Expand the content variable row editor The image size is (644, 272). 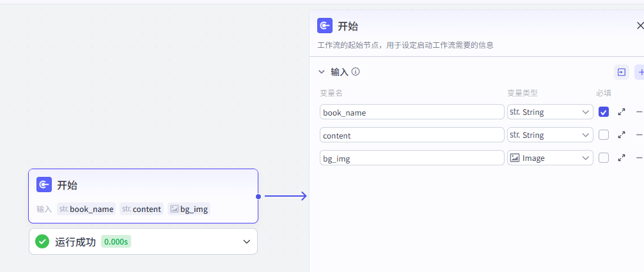click(622, 135)
